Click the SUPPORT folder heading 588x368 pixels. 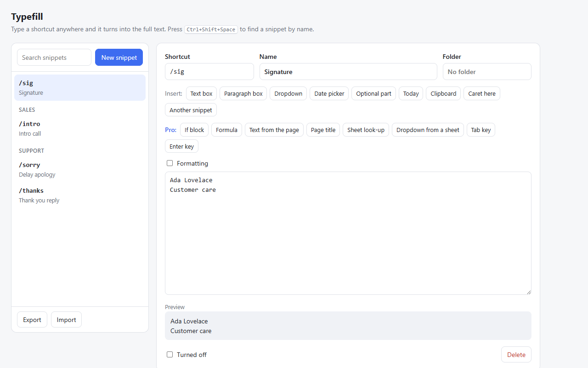click(32, 150)
